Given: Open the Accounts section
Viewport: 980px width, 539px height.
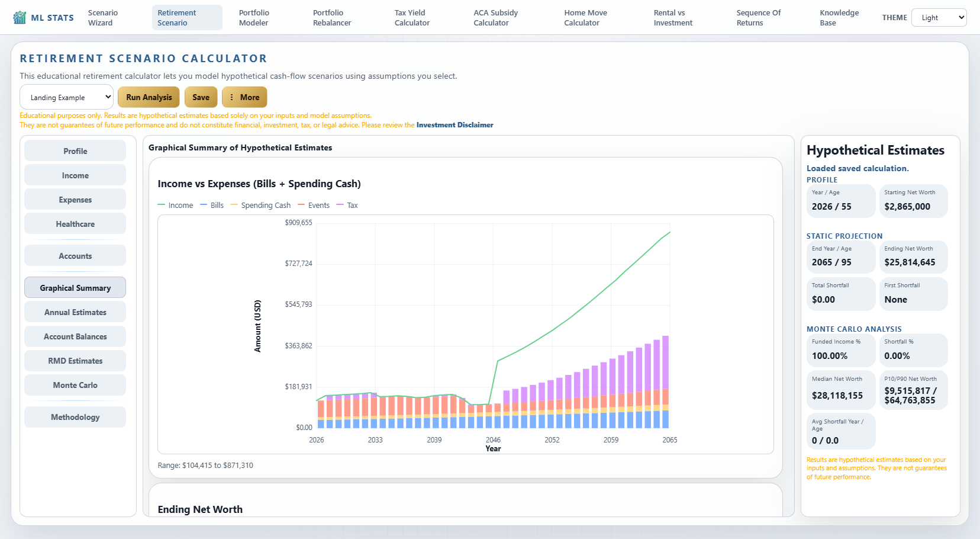Looking at the screenshot, I should [75, 256].
